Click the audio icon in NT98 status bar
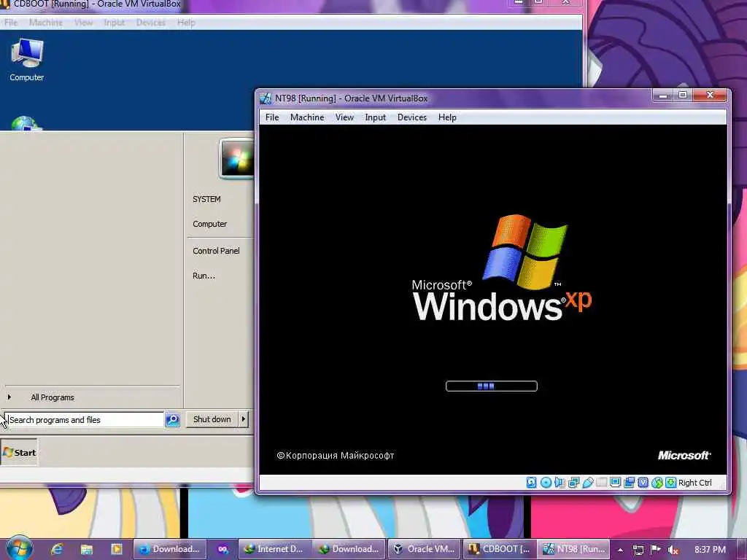This screenshot has height=560, width=747. (560, 483)
